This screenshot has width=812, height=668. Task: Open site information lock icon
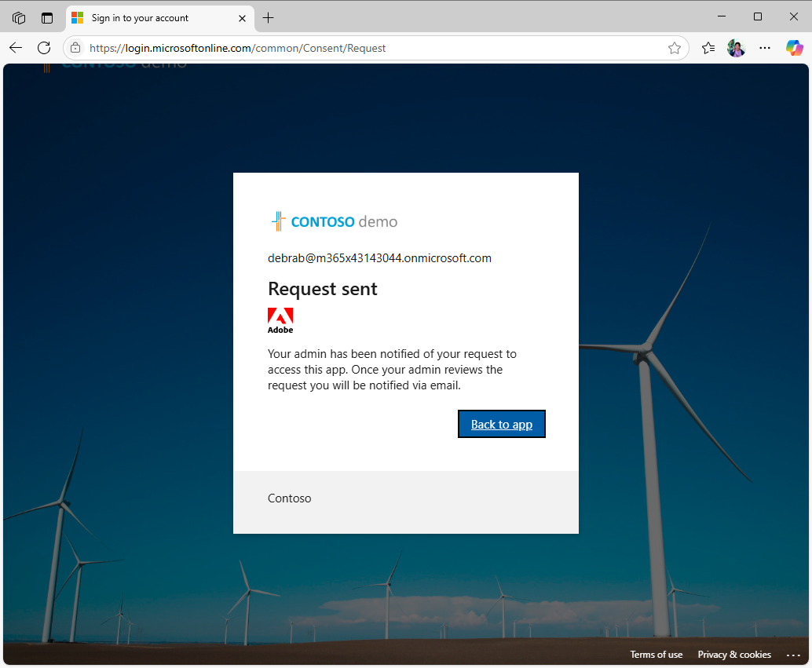[75, 48]
